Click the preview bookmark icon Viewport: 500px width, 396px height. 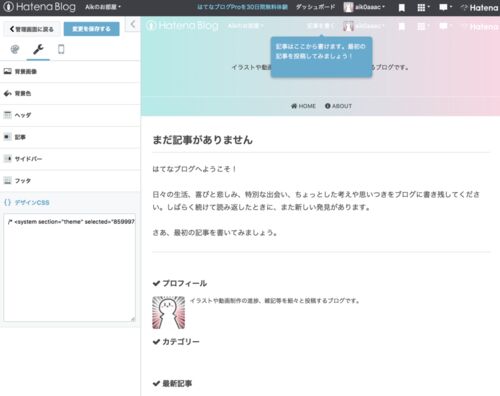pos(402,26)
